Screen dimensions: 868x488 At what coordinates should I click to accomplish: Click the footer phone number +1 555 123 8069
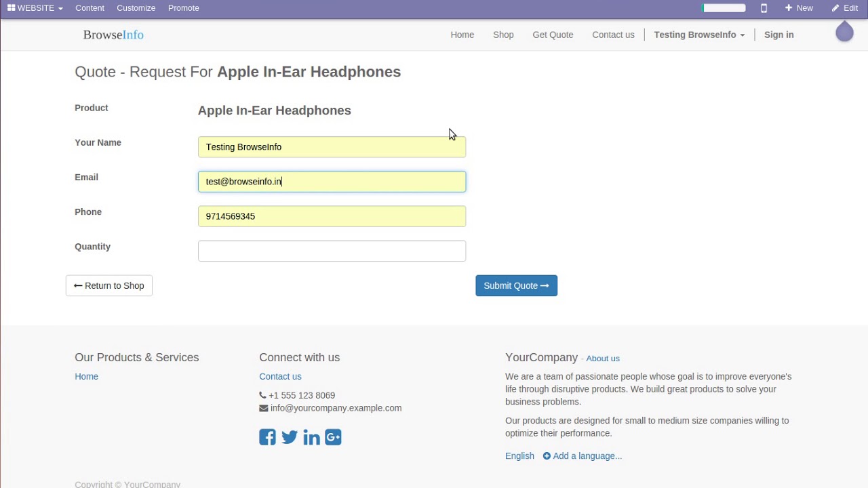pyautogui.click(x=302, y=395)
